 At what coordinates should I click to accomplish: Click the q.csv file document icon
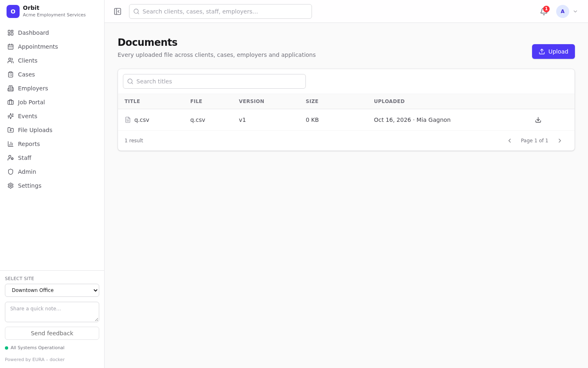click(x=128, y=120)
